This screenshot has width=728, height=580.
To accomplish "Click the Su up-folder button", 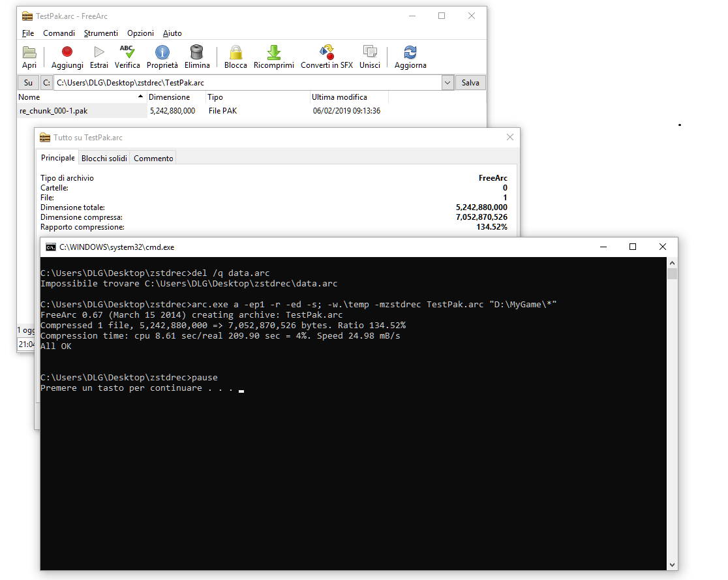I will pos(28,83).
